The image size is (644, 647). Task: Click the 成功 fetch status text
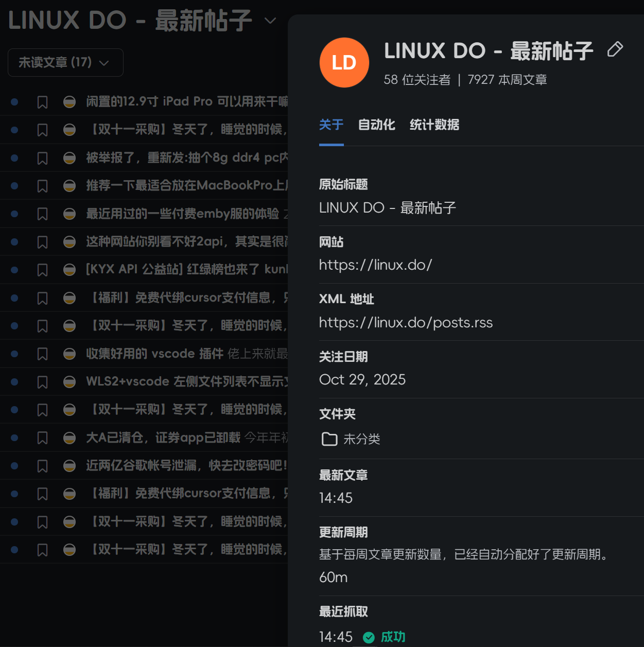[393, 637]
